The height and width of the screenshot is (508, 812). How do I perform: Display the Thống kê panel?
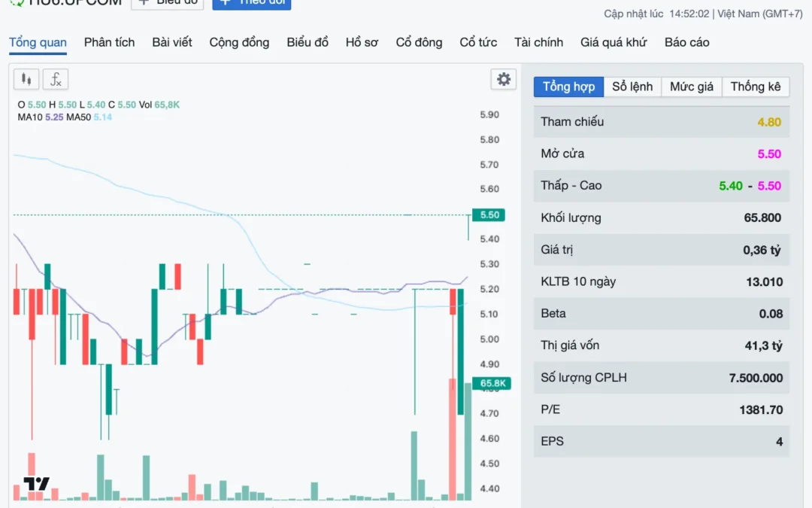(x=756, y=87)
